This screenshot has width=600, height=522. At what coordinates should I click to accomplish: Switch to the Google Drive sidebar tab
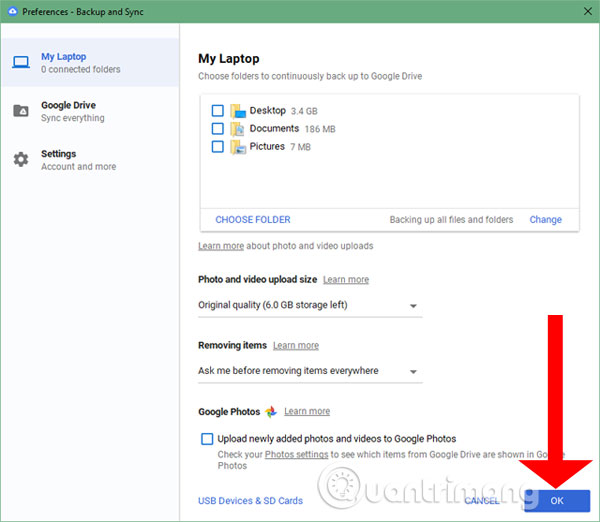90,111
